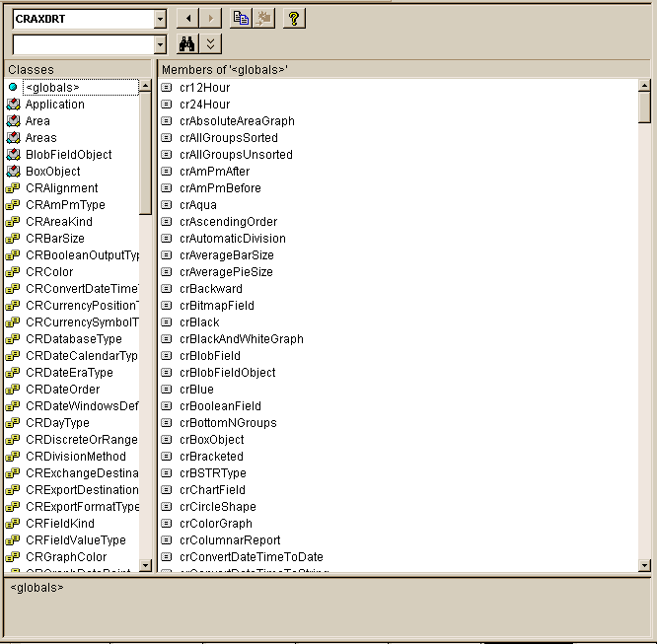The width and height of the screenshot is (657, 644).
Task: Select member crConvertDateTimeToDate
Action: coord(252,557)
